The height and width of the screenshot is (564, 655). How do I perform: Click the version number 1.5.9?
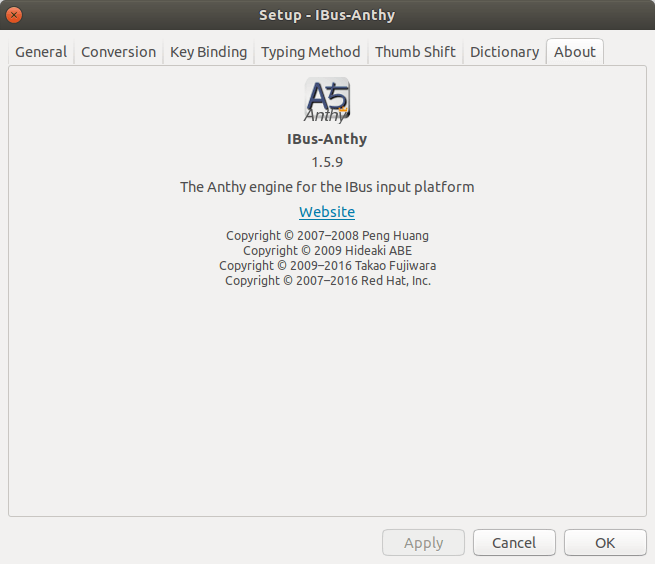[x=327, y=162]
